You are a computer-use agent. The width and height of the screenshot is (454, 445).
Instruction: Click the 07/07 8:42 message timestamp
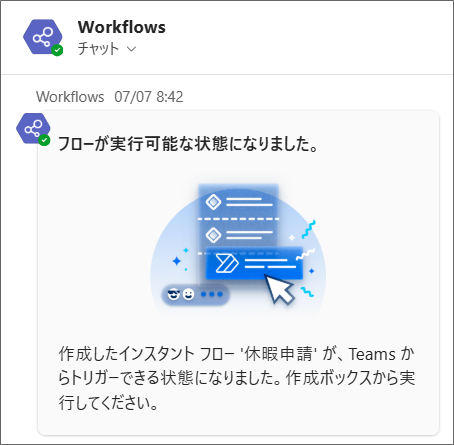pyautogui.click(x=149, y=97)
